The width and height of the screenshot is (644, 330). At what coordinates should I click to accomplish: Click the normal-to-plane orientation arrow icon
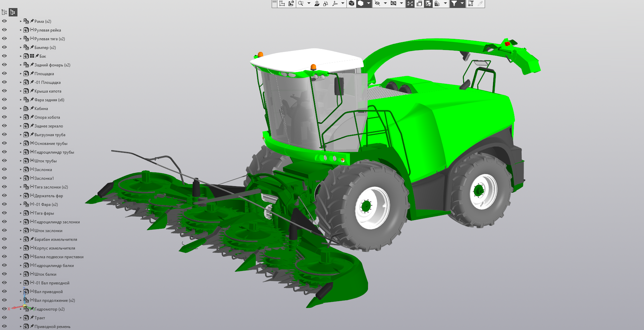tap(317, 3)
